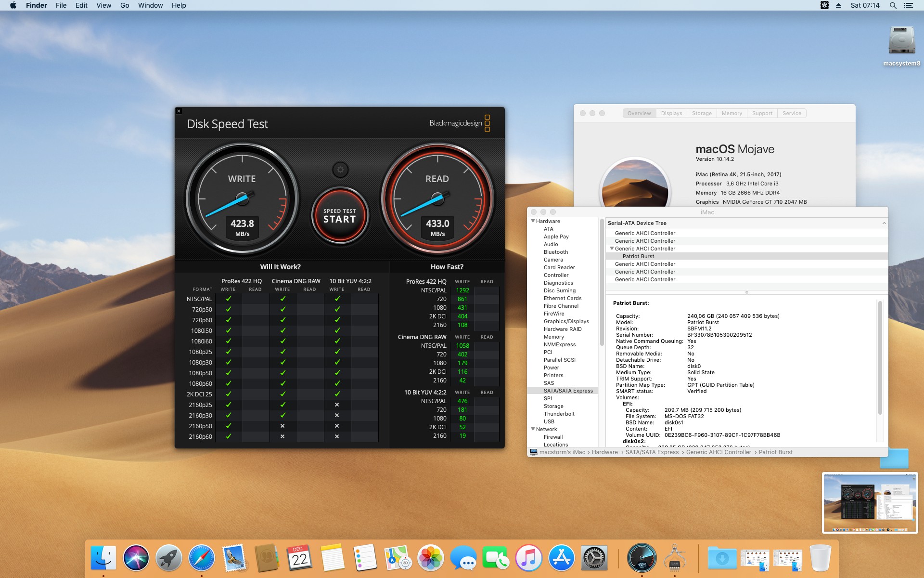Open Siri from the Dock

tap(136, 558)
